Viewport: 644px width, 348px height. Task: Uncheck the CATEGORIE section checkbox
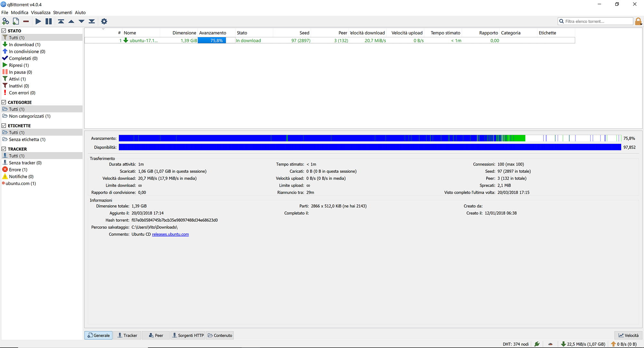(x=4, y=102)
